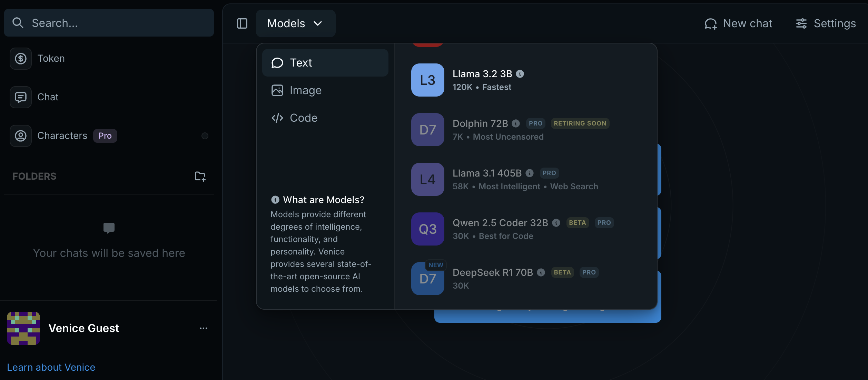868x380 pixels.
Task: Open the Venice Guest options menu
Action: [x=204, y=328]
